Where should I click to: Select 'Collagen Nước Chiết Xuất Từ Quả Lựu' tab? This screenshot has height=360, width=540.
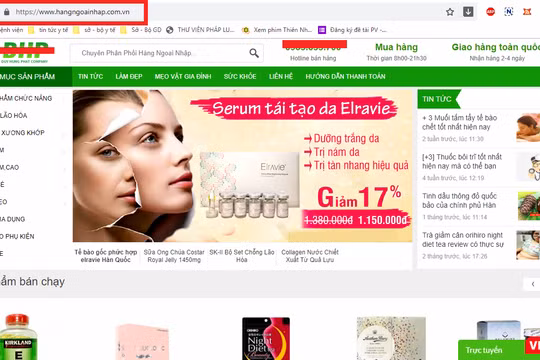pos(310,256)
